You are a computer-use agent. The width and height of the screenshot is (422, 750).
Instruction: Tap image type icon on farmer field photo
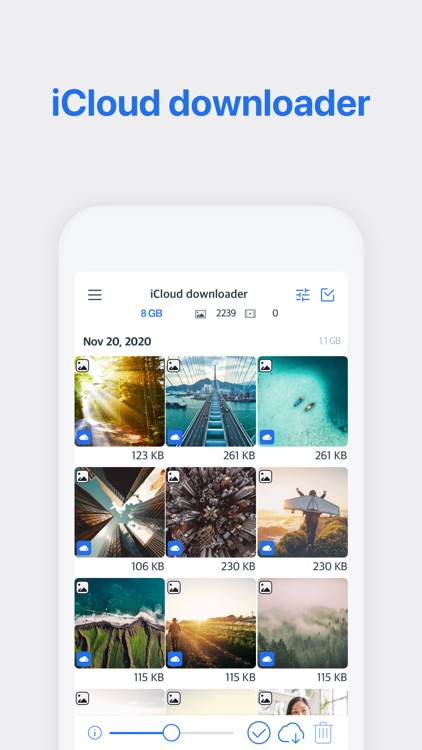click(174, 587)
